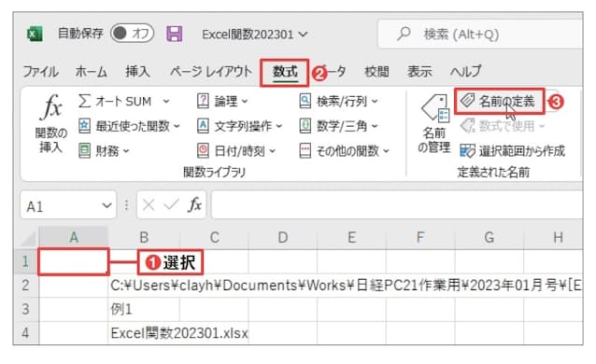Open the 文字列操作 function menu

point(239,126)
